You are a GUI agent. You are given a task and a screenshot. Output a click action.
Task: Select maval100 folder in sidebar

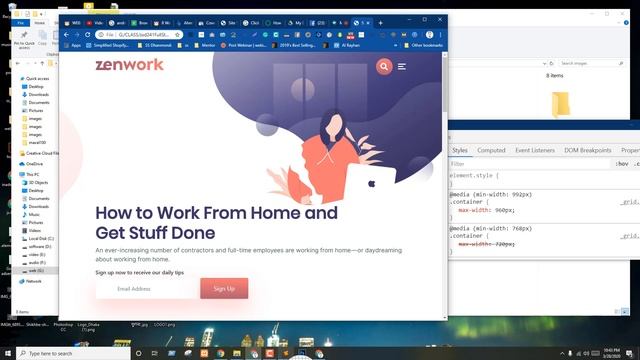tap(34, 142)
